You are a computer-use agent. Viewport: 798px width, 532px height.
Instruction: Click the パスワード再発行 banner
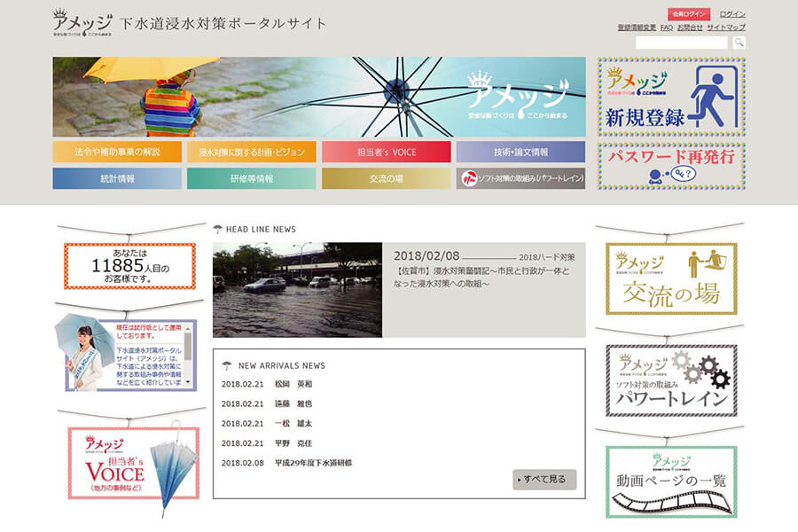(671, 166)
